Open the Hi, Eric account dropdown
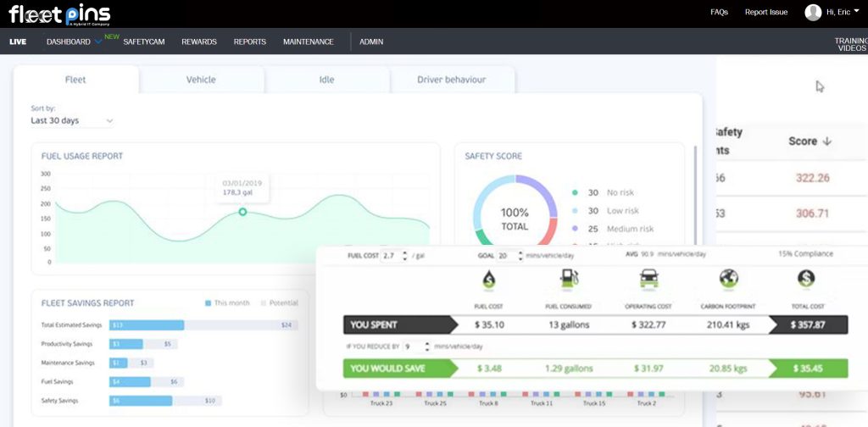868x427 pixels. pyautogui.click(x=845, y=12)
